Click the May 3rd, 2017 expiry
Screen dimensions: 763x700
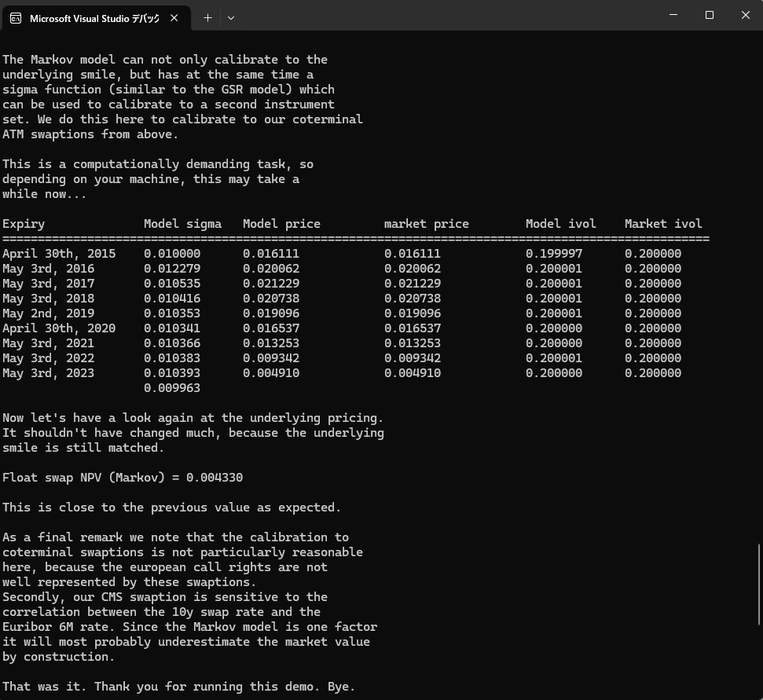(x=48, y=284)
